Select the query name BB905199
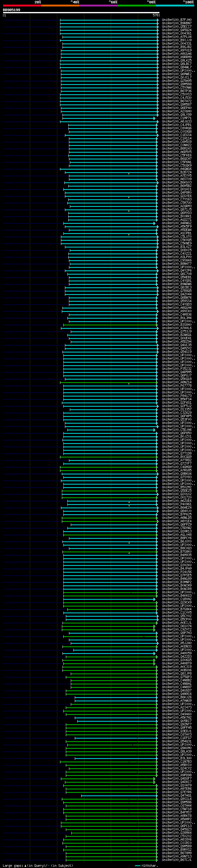This screenshot has height=868, width=197. 11,10
